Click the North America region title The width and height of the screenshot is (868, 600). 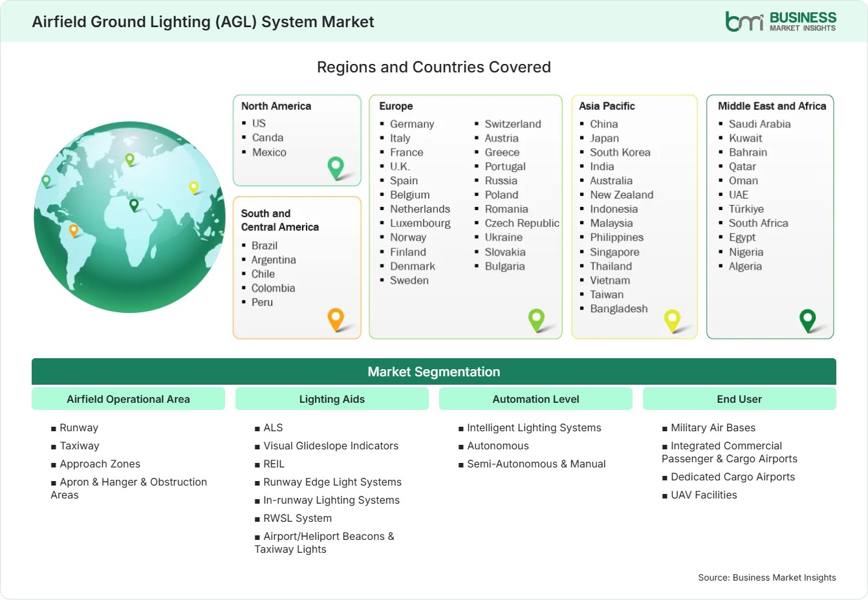pos(276,106)
